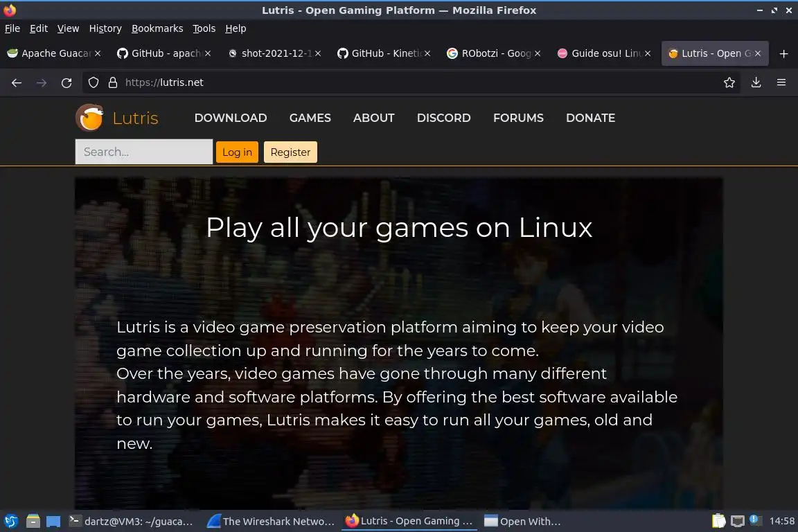Close the RObotzi Google tab
The width and height of the screenshot is (798, 532).
pos(538,53)
